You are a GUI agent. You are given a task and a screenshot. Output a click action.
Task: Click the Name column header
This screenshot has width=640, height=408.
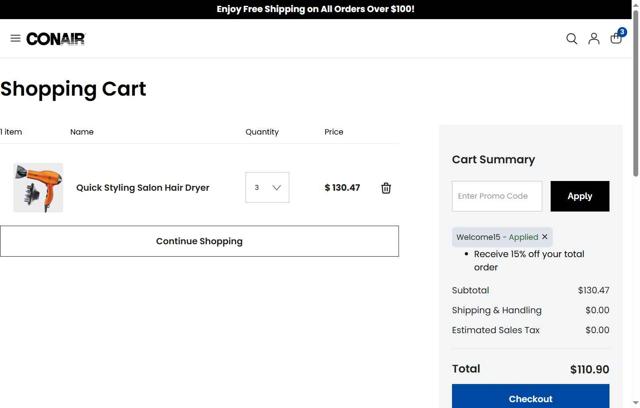(x=82, y=132)
